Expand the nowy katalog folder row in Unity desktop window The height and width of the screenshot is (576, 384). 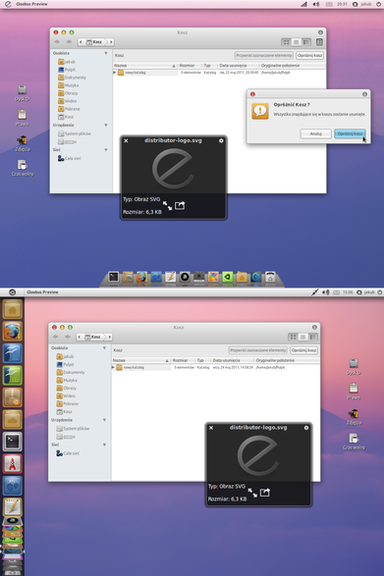tap(113, 367)
